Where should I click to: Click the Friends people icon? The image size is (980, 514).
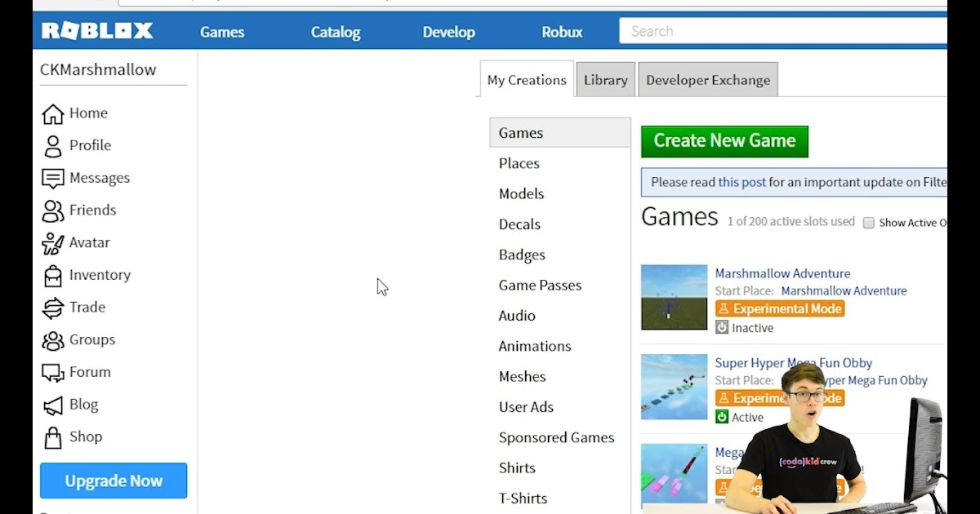(53, 210)
